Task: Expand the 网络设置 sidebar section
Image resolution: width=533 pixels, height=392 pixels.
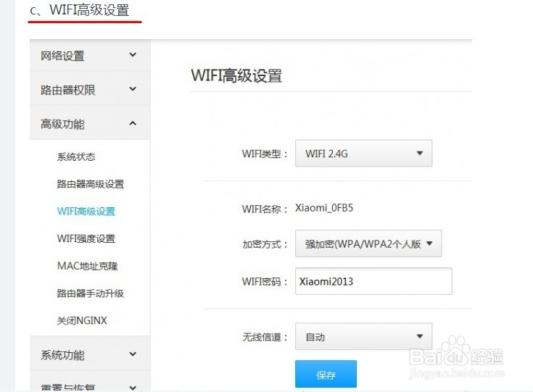Action: coord(90,55)
